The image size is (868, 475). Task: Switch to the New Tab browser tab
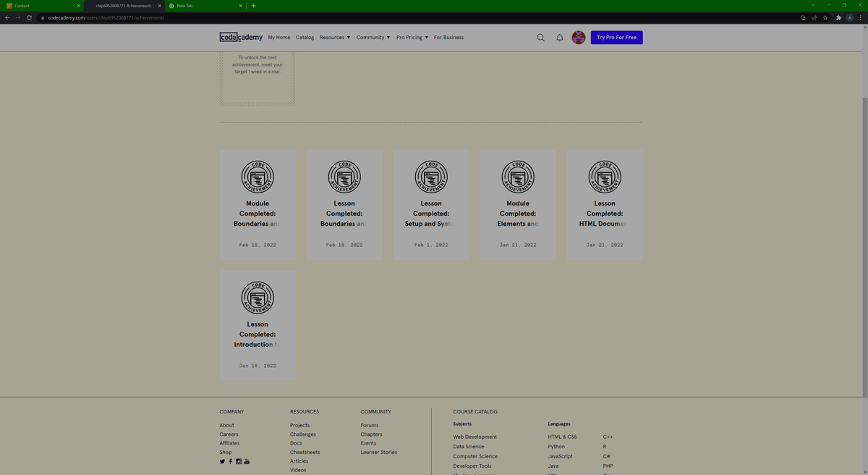pyautogui.click(x=205, y=6)
